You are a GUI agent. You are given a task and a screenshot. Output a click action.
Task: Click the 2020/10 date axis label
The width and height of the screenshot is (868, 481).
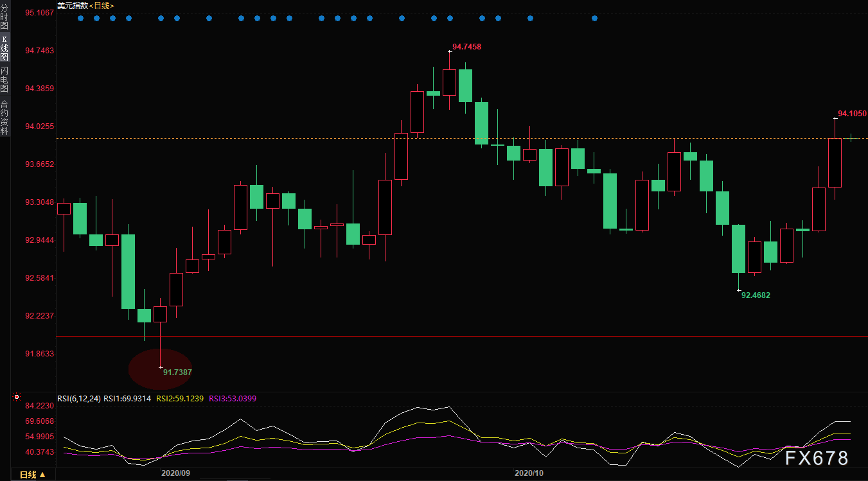[x=529, y=473]
